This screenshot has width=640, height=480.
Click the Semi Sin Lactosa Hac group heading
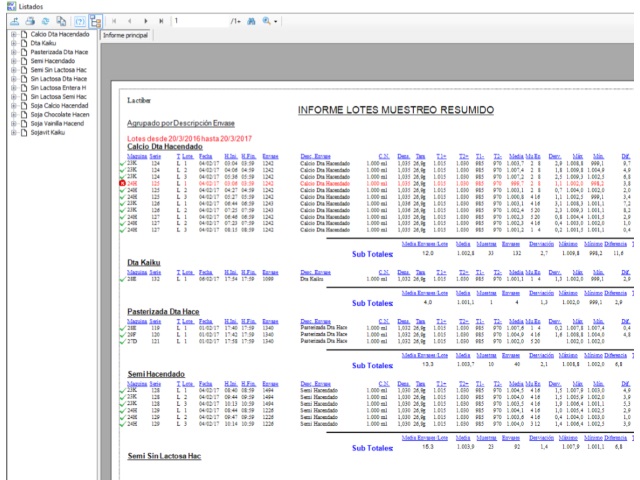click(x=164, y=456)
